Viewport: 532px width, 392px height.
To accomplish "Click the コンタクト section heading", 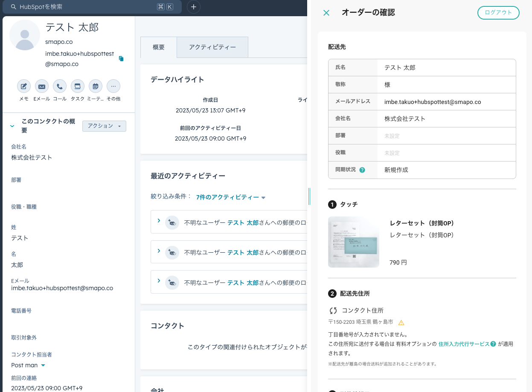I will 167,326.
